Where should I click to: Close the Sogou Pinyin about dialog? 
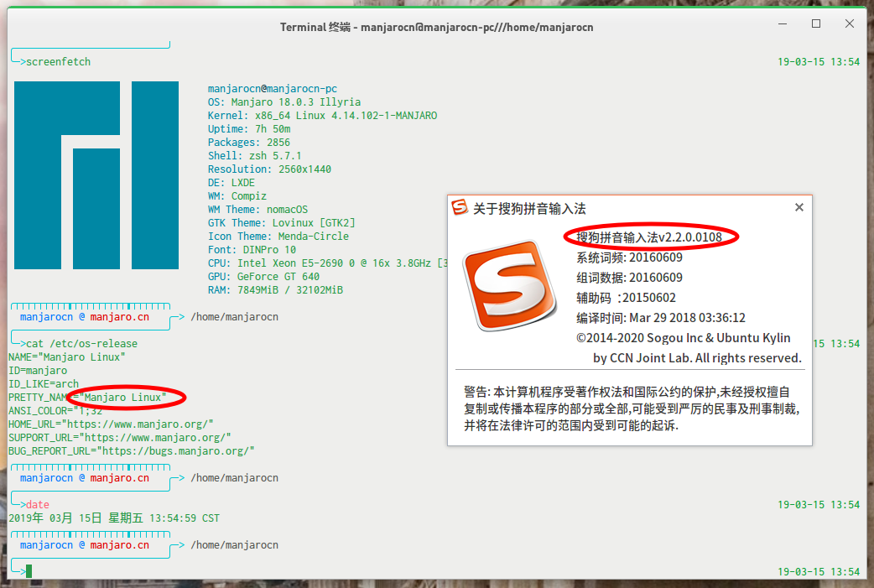click(x=799, y=207)
